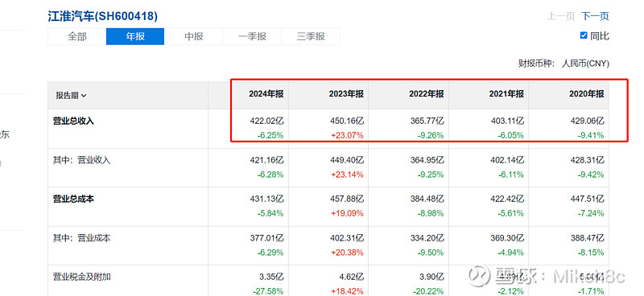This screenshot has height=296, width=644.
Task: Select the 422.42亿 value
Action: click(507, 199)
